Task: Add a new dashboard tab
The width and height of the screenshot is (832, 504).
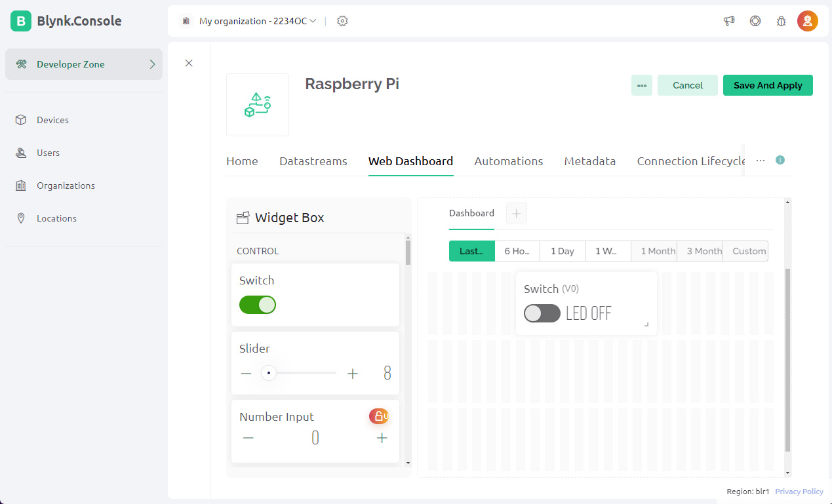Action: [x=517, y=213]
